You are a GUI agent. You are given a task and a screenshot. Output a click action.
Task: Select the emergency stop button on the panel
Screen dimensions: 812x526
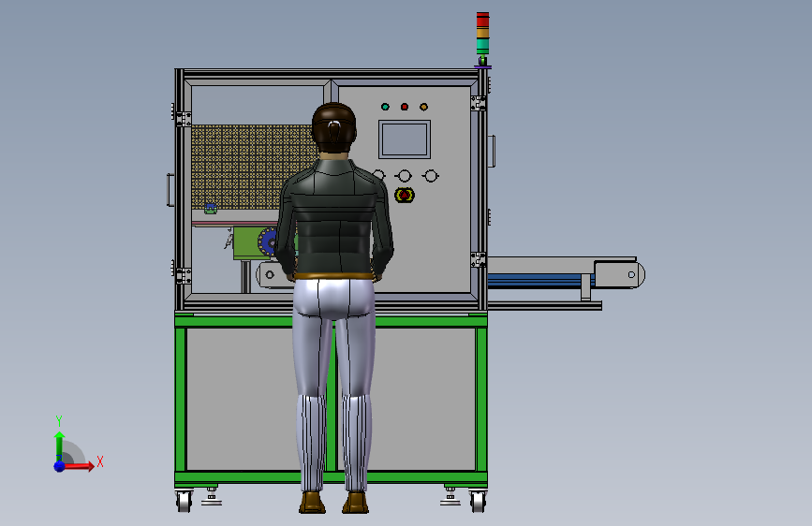pos(405,196)
